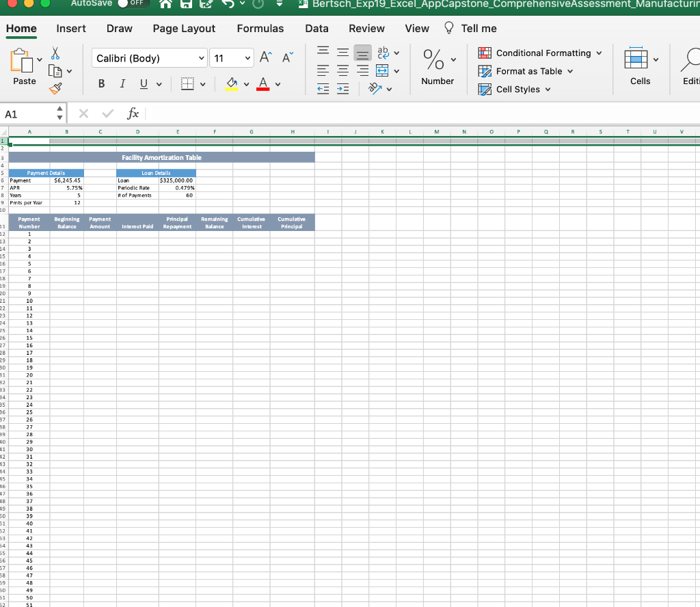Screen dimensions: 700x607
Task: Select the Facility Amortization Table title cell
Action: (x=161, y=157)
